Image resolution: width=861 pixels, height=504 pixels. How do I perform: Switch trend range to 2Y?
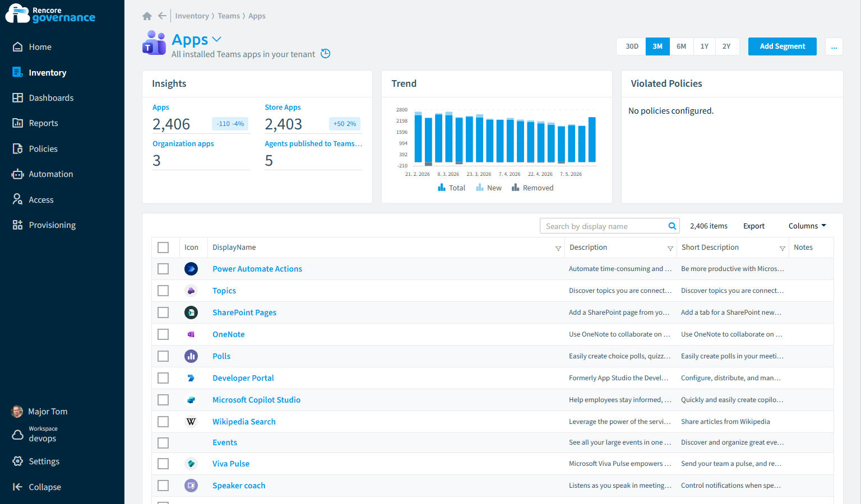tap(726, 46)
